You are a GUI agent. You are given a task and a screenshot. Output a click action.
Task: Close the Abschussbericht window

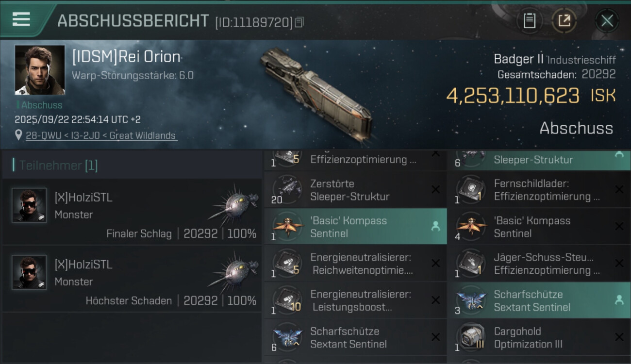coord(607,21)
